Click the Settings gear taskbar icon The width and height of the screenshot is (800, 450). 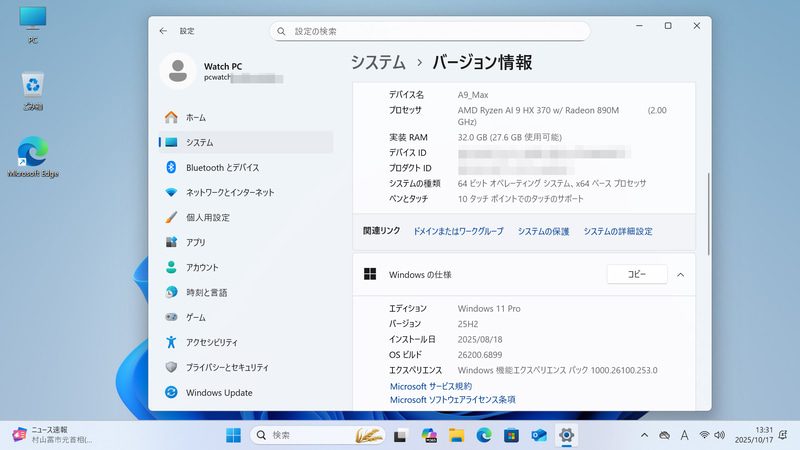[566, 435]
